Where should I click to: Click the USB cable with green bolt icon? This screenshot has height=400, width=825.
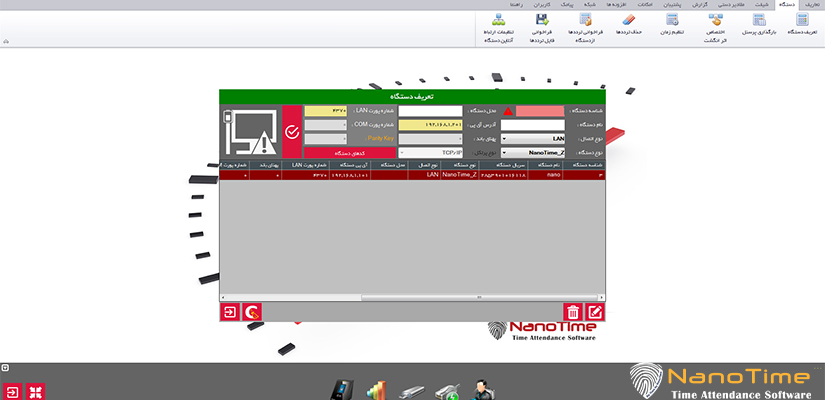447,392
